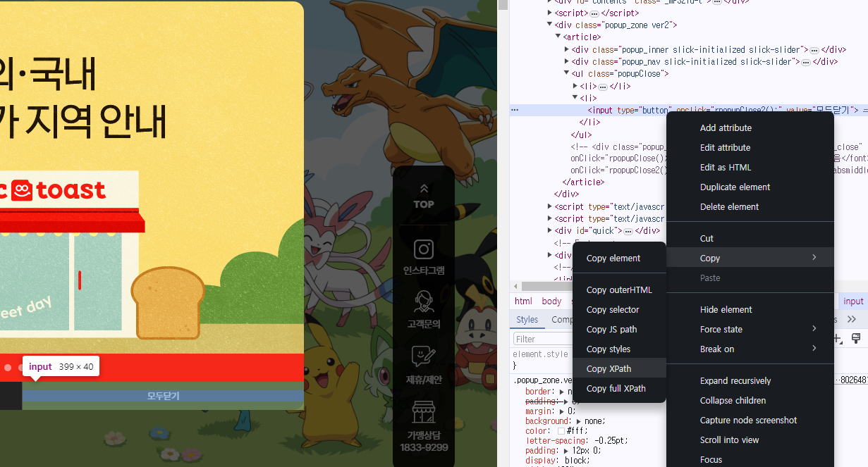
Task: Open the franchise consultation (가맹상담) store icon
Action: (424, 412)
